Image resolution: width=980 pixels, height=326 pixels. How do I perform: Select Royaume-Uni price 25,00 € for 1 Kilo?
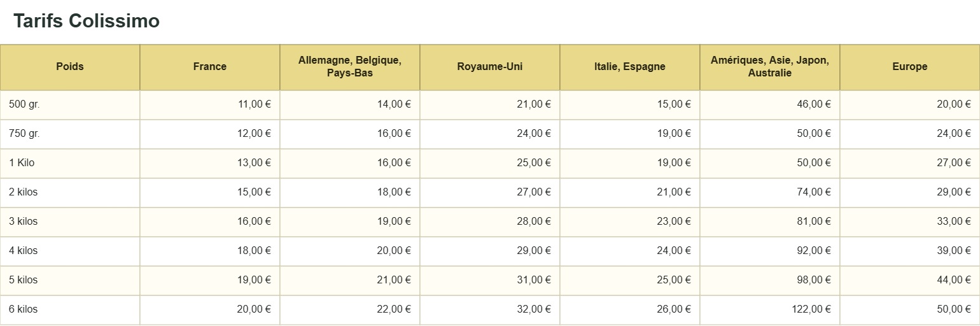pyautogui.click(x=490, y=163)
